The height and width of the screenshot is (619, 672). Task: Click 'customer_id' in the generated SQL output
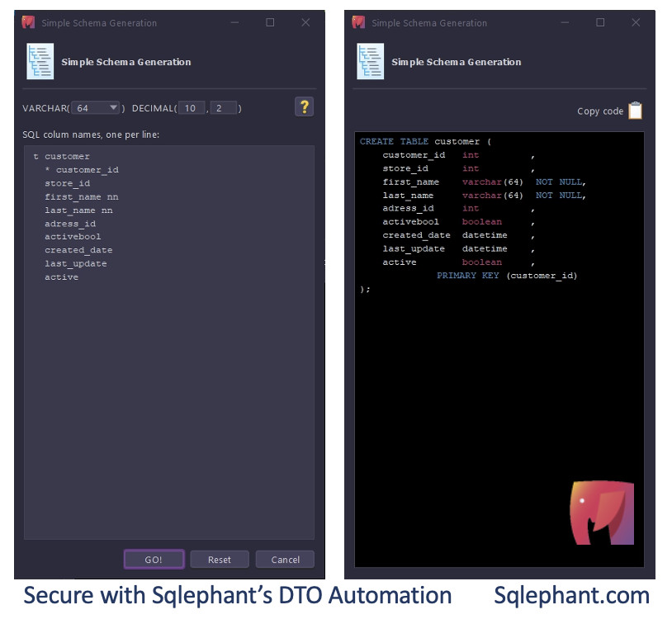click(414, 155)
